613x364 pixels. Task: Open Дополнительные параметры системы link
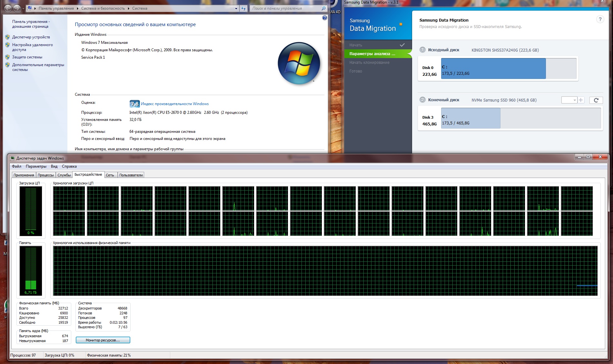coord(38,67)
